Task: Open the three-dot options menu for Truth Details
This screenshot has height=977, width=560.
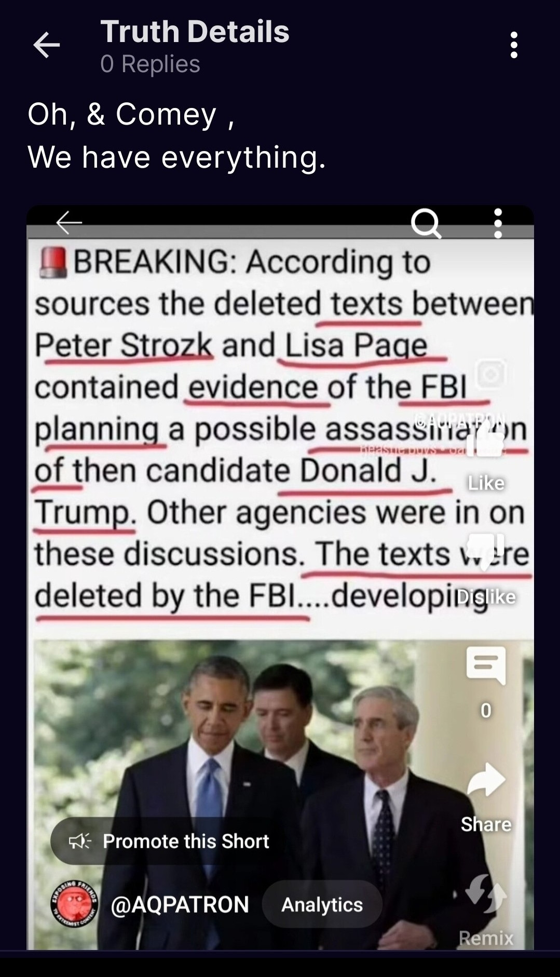Action: [x=514, y=45]
